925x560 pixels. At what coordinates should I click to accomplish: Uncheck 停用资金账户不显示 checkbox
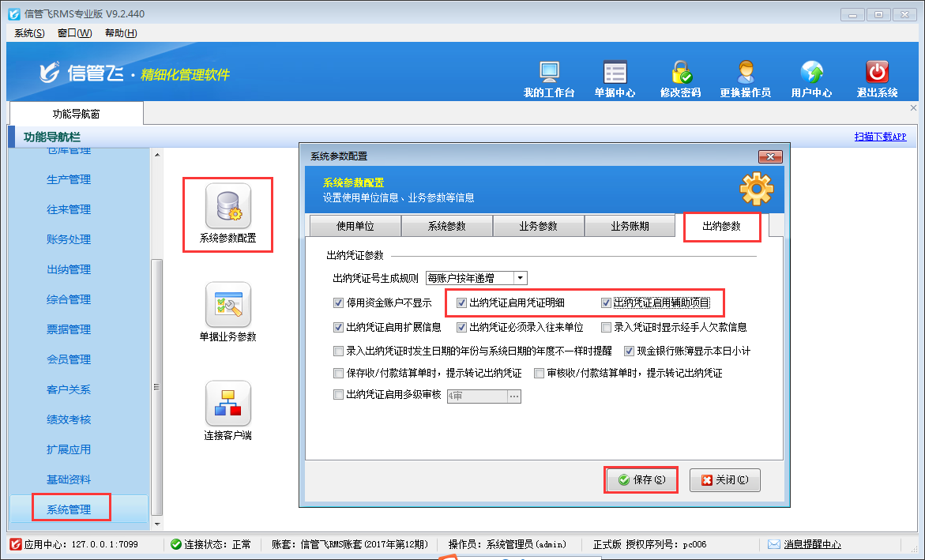pos(339,303)
